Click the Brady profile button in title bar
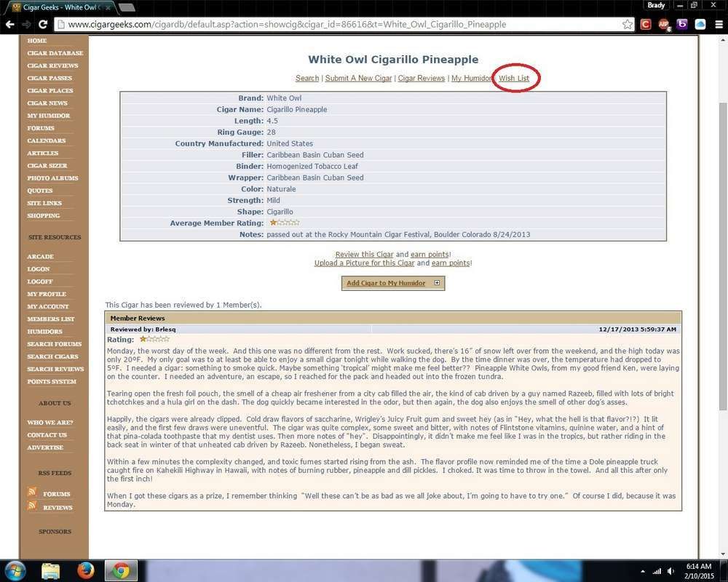Viewport: 728px width, 582px height. coord(656,5)
